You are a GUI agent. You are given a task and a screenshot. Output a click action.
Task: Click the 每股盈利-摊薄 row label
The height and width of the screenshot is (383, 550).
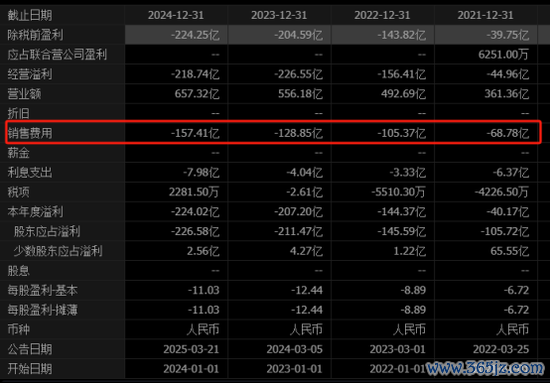pyautogui.click(x=42, y=310)
